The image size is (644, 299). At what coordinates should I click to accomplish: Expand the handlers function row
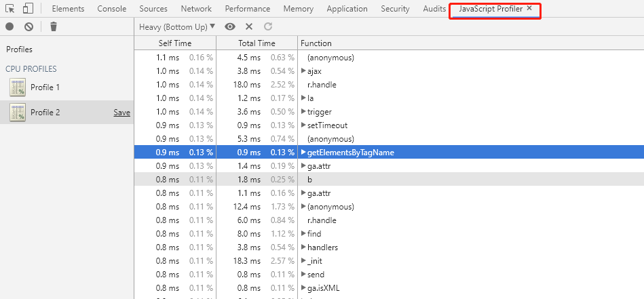click(x=303, y=247)
